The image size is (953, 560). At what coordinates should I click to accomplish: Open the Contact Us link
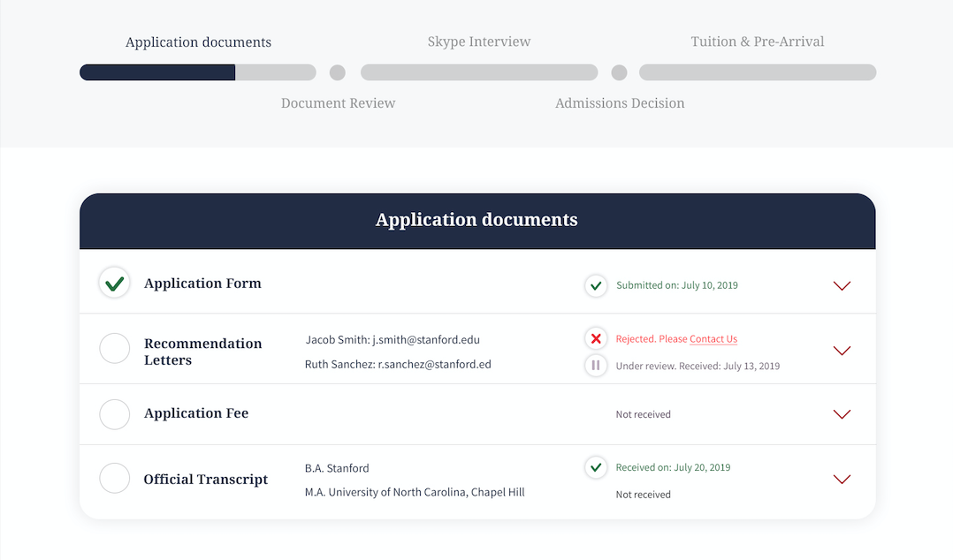click(x=713, y=339)
